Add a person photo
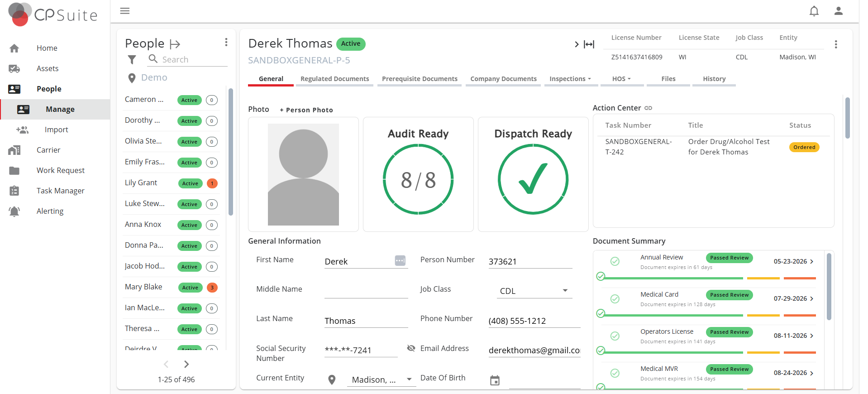868x394 pixels. 306,110
